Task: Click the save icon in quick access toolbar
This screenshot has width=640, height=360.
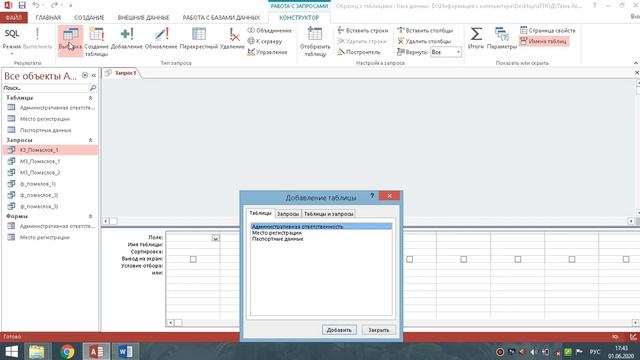Action: pyautogui.click(x=22, y=5)
